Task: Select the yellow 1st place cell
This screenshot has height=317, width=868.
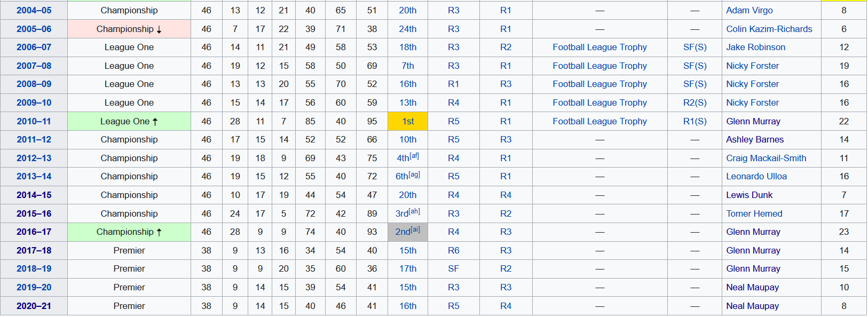Action: tap(408, 121)
